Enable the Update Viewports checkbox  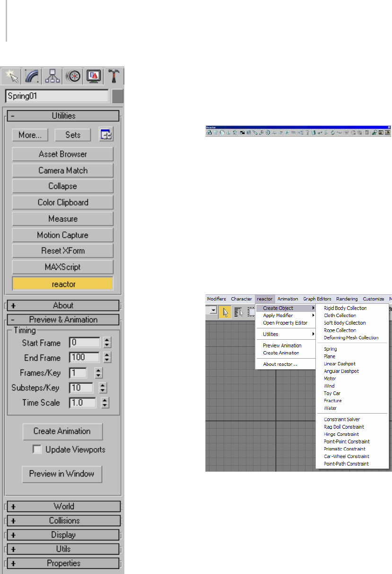pos(37,449)
